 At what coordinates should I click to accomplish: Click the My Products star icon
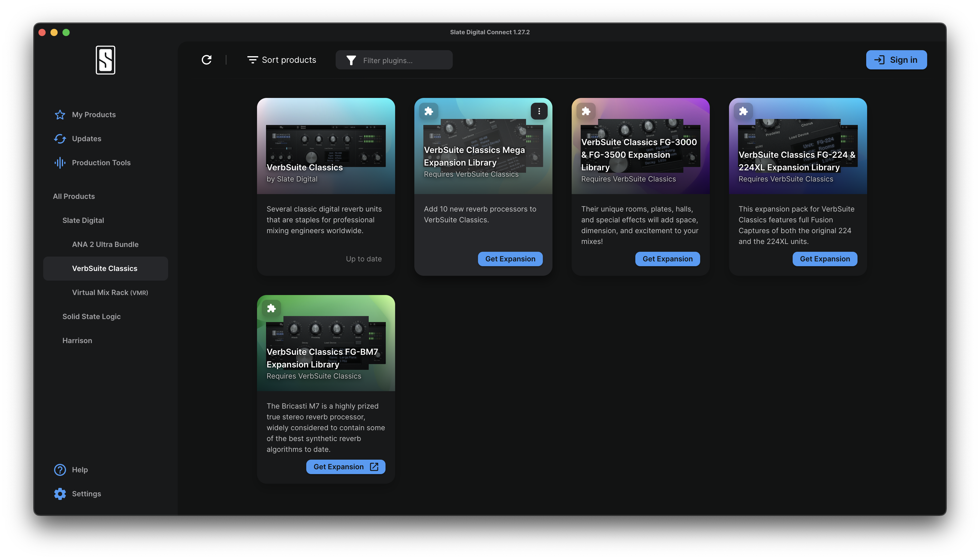click(60, 115)
